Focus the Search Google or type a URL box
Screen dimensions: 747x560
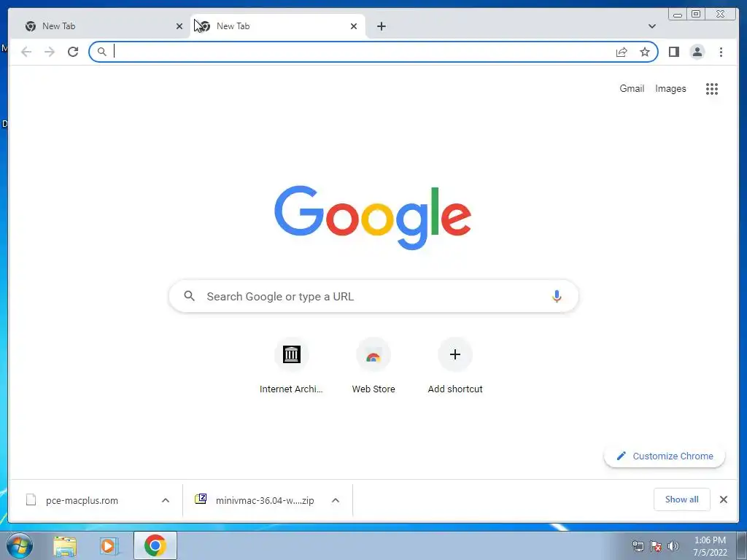(x=373, y=296)
